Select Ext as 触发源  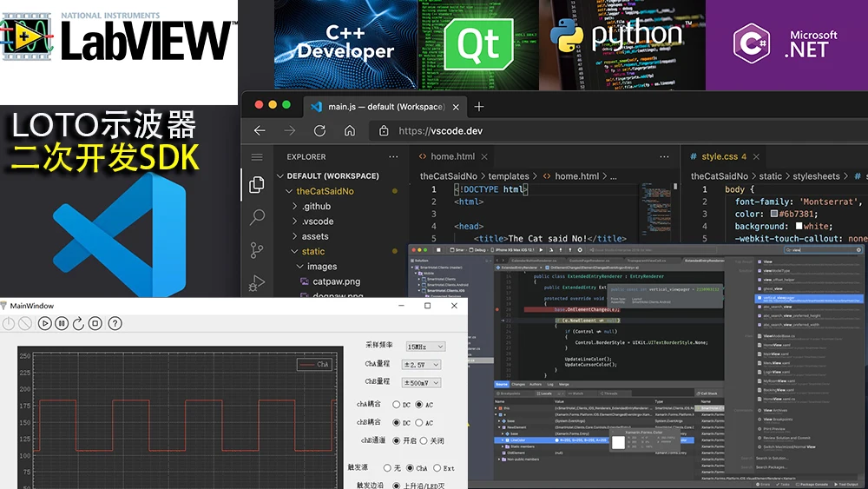point(437,468)
